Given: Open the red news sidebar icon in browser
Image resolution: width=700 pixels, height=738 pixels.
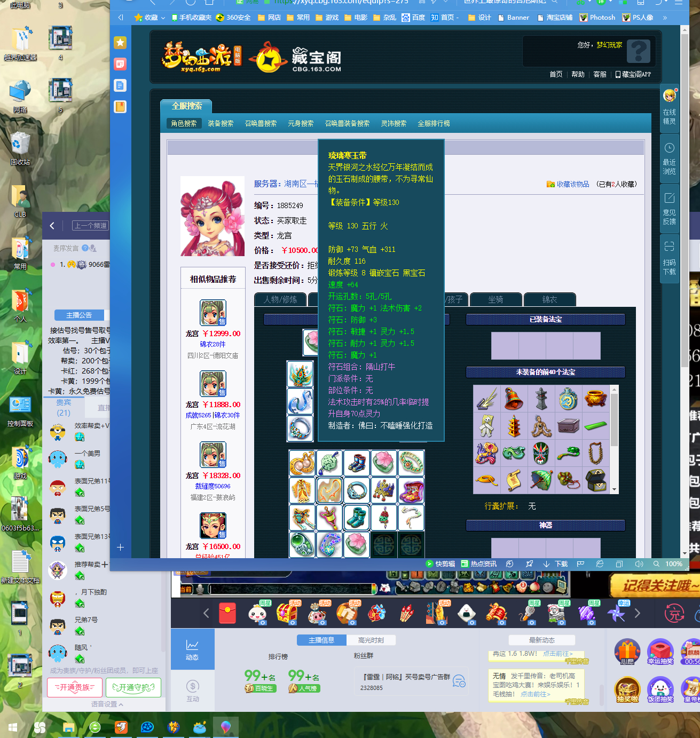Looking at the screenshot, I should coord(121,64).
